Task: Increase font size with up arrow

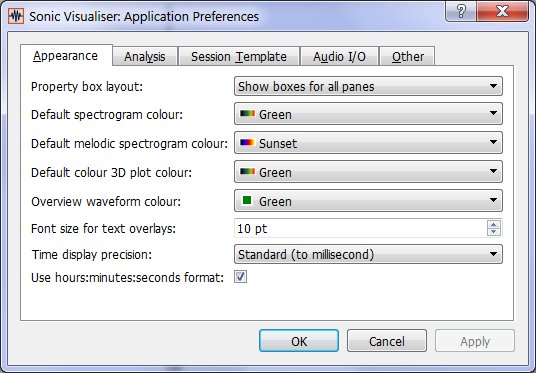Action: point(493,225)
